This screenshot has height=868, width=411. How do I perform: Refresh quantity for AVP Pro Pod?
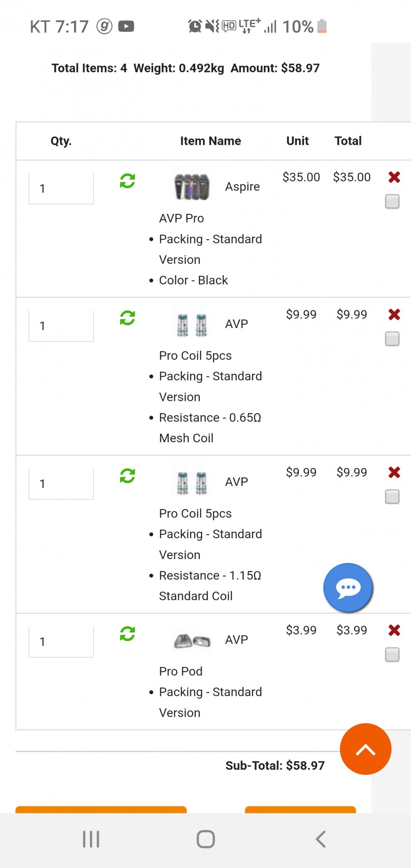pyautogui.click(x=127, y=634)
